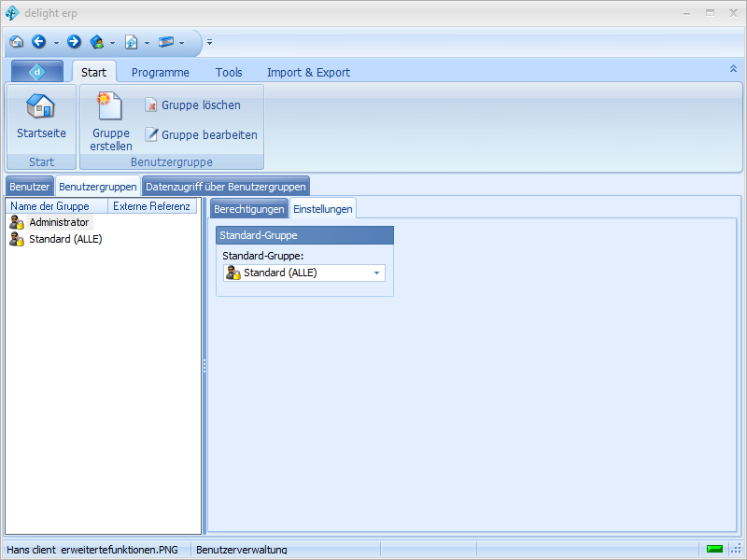Image resolution: width=747 pixels, height=560 pixels.
Task: Click the green status indicator in status bar
Action: [x=715, y=550]
